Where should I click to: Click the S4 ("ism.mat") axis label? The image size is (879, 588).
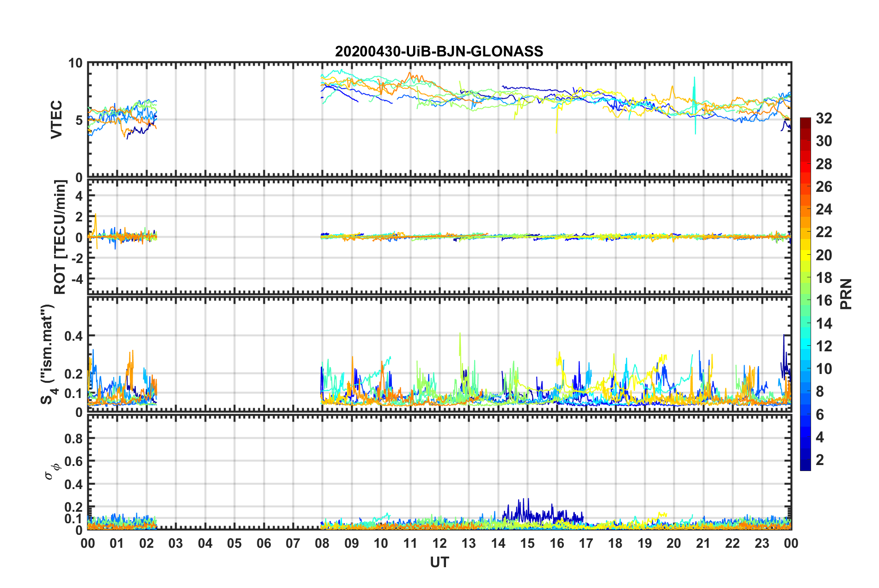49,354
